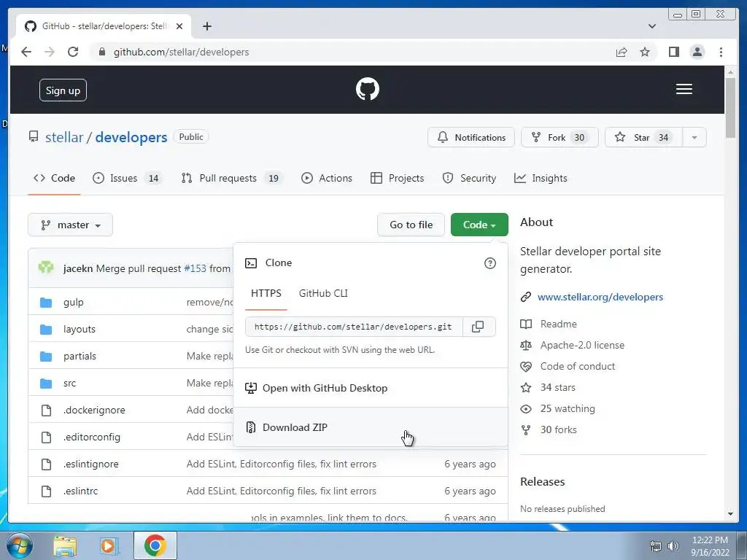747x560 pixels.
Task: Reload the page with the refresh icon
Action: pos(73,52)
